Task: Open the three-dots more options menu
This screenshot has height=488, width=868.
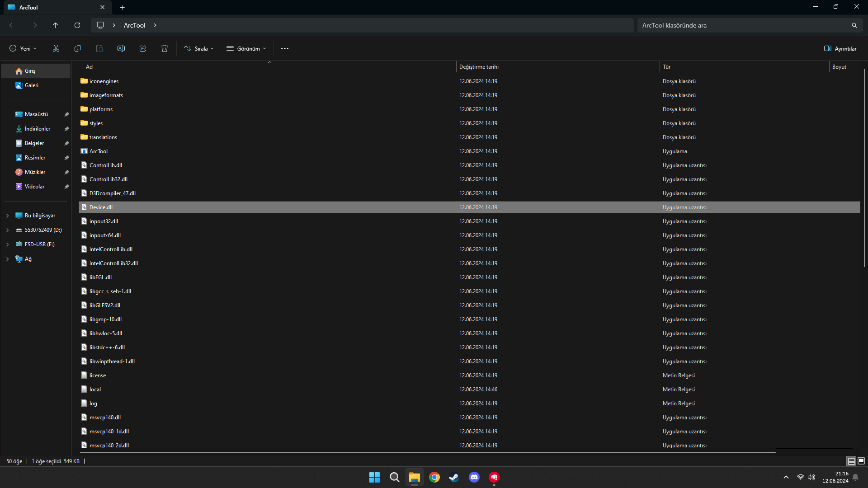Action: point(285,48)
